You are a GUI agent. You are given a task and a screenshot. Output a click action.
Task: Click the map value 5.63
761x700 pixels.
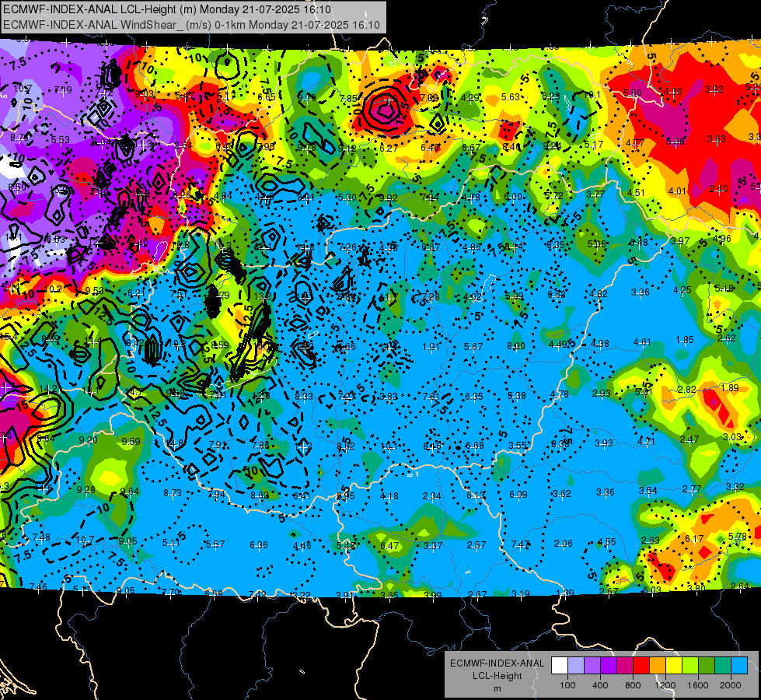[x=511, y=96]
